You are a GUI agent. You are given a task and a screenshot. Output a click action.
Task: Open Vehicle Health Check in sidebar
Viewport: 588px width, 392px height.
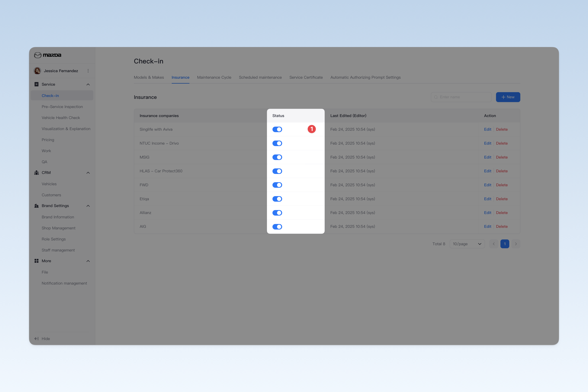click(61, 118)
